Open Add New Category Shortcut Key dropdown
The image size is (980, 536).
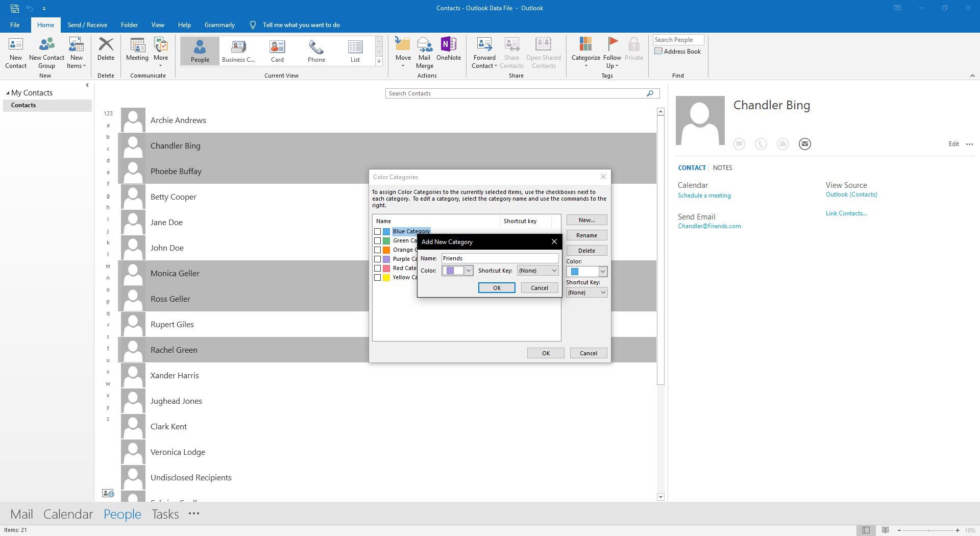(x=537, y=271)
